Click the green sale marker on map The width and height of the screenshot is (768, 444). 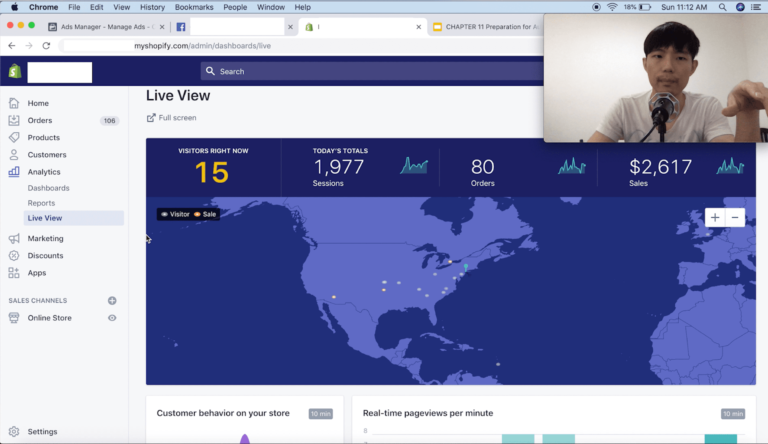pos(466,267)
